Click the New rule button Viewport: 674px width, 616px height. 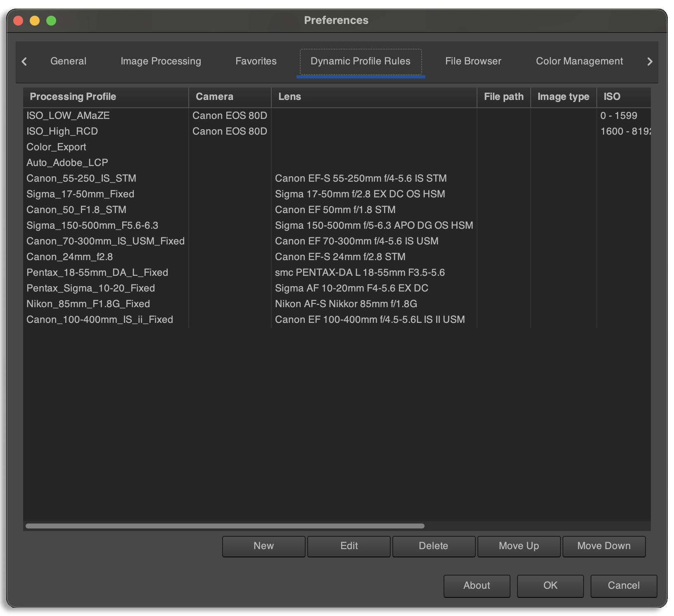coord(263,546)
